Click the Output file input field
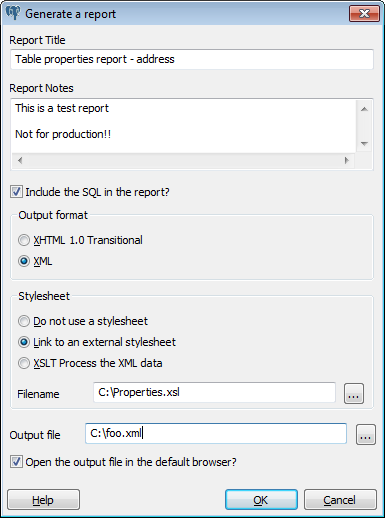Image resolution: width=385 pixels, height=518 pixels. 216,433
